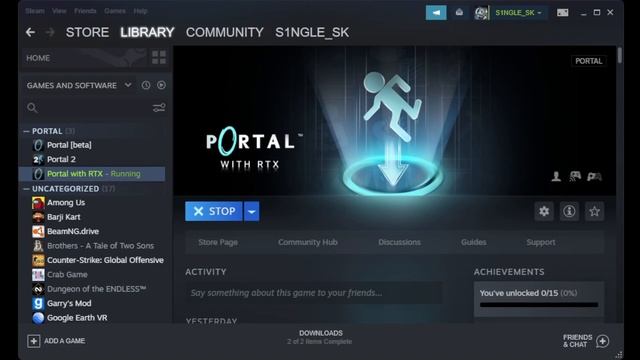Open the LIBRARY section
The width and height of the screenshot is (640, 360).
147,32
